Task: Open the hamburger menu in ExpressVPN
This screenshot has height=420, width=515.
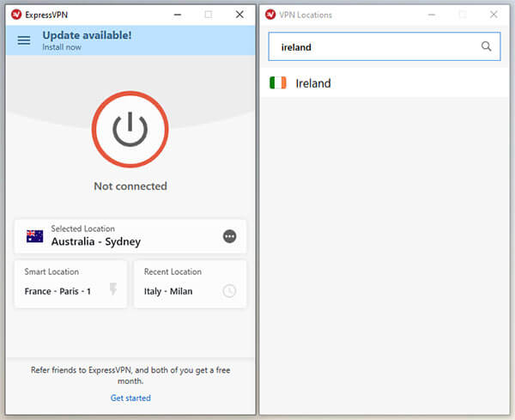Action: point(24,40)
